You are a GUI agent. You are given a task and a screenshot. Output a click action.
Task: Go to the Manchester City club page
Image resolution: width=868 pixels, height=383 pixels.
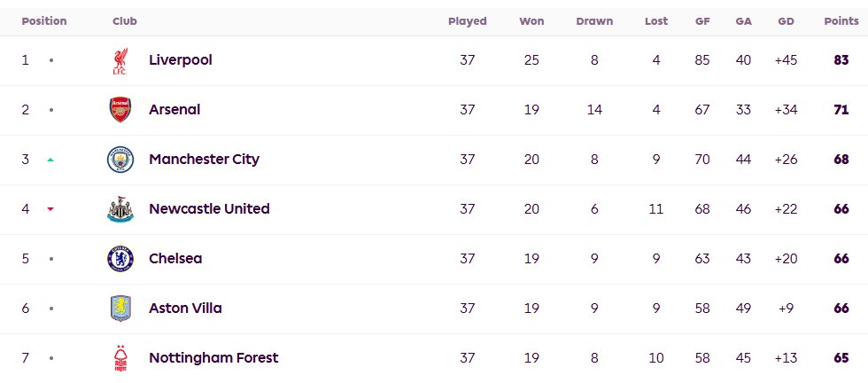(x=205, y=160)
